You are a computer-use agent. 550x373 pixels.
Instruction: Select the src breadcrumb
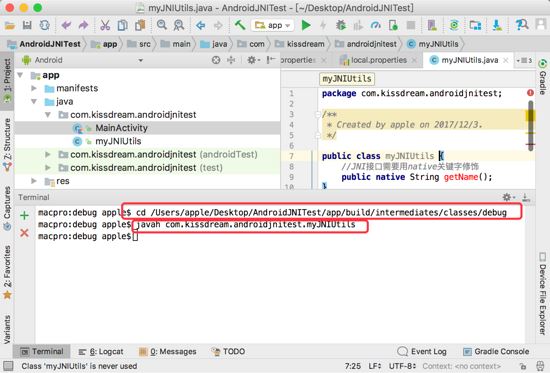139,44
